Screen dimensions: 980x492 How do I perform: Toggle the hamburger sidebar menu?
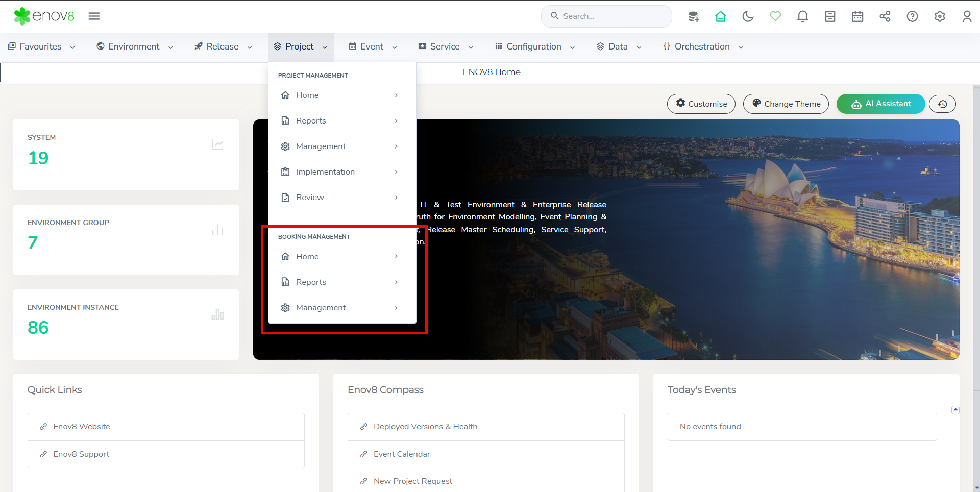click(x=94, y=16)
